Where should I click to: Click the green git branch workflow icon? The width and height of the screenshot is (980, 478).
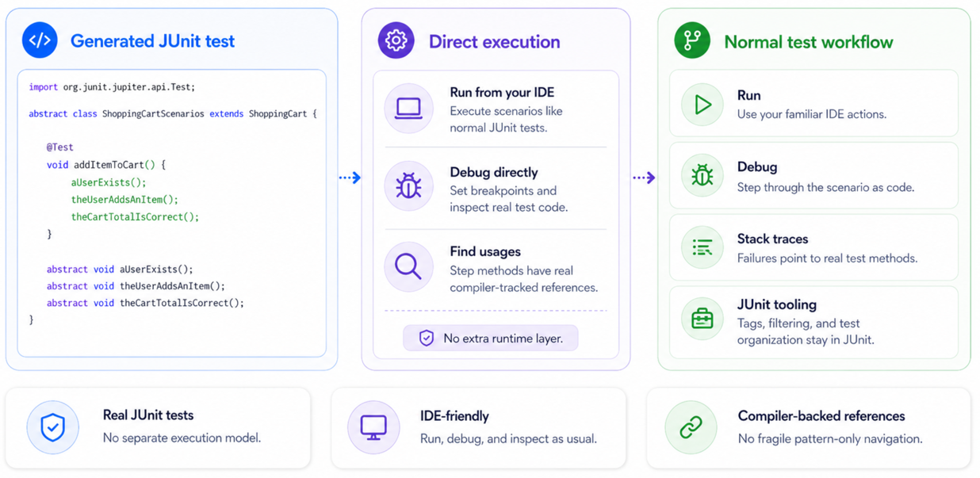click(x=692, y=40)
